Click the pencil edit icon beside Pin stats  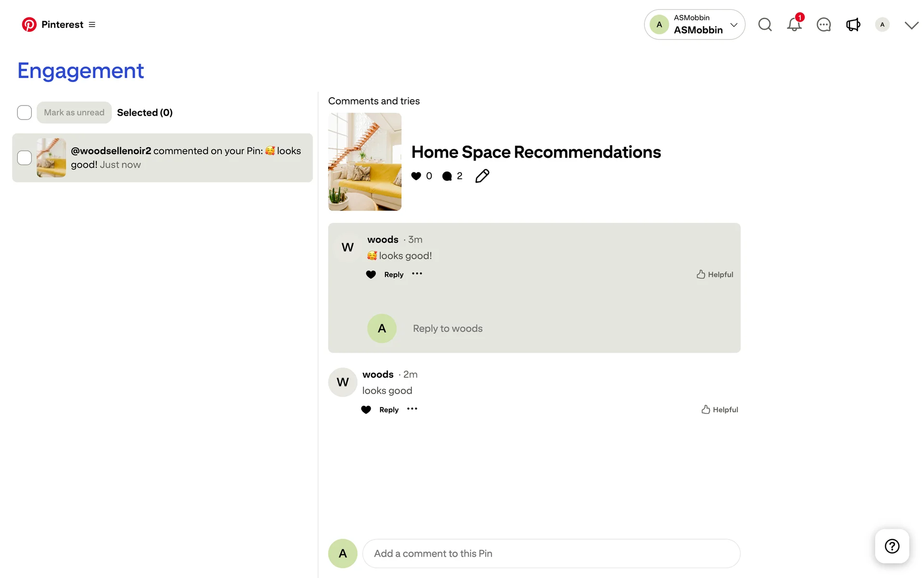[x=482, y=176]
